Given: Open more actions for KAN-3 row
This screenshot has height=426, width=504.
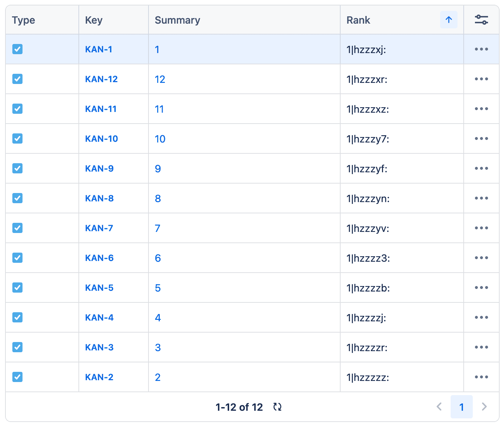Looking at the screenshot, I should tap(481, 347).
